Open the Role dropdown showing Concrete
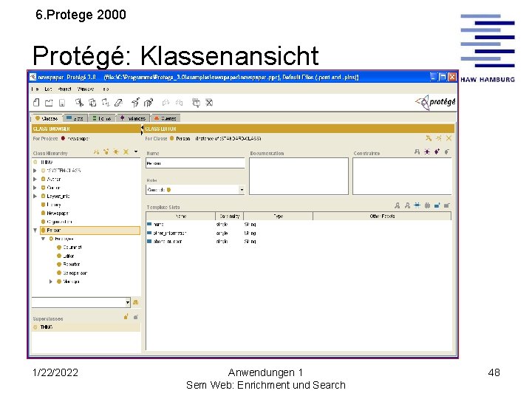532x399 pixels. [x=242, y=190]
